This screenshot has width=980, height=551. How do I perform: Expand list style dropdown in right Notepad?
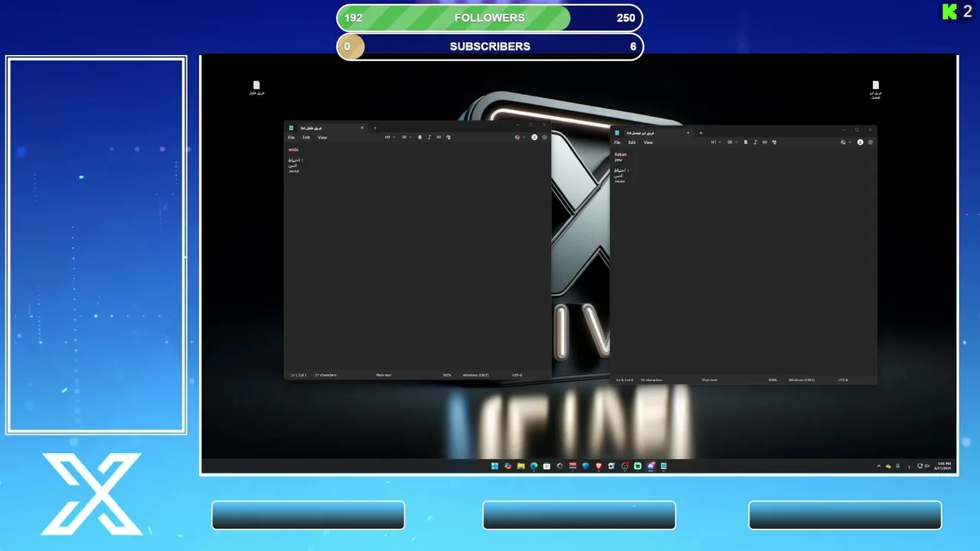tap(731, 142)
